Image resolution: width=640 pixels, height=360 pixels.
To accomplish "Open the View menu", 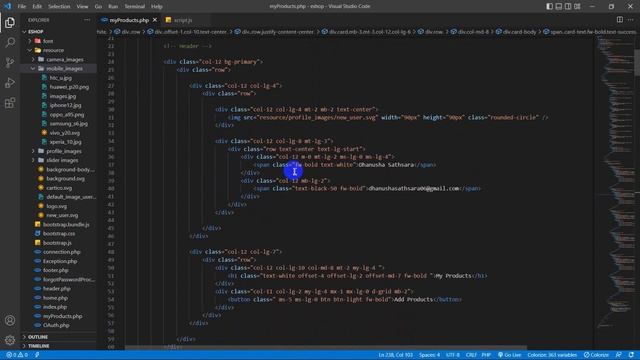I will coord(82,7).
